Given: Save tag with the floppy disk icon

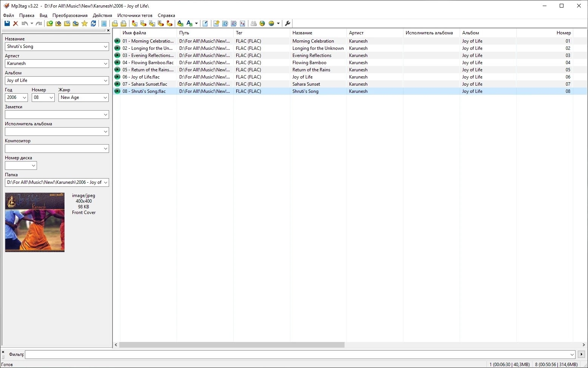Looking at the screenshot, I should tap(7, 23).
